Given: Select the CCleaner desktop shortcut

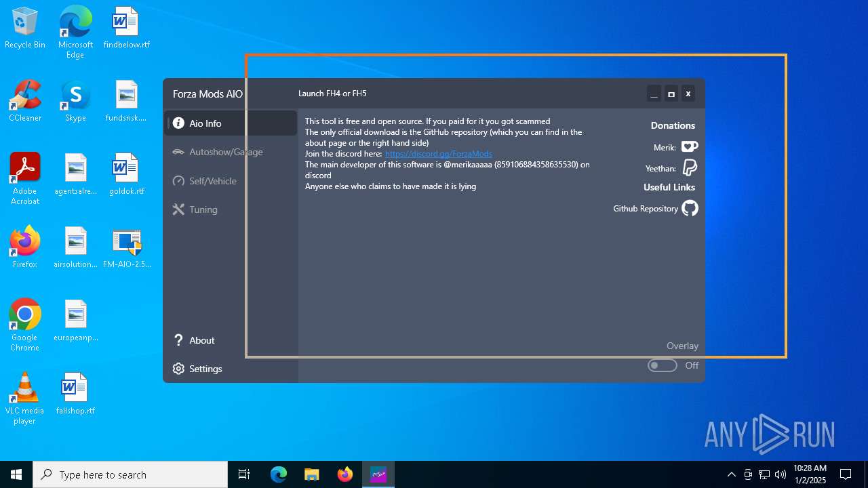Looking at the screenshot, I should (25, 101).
